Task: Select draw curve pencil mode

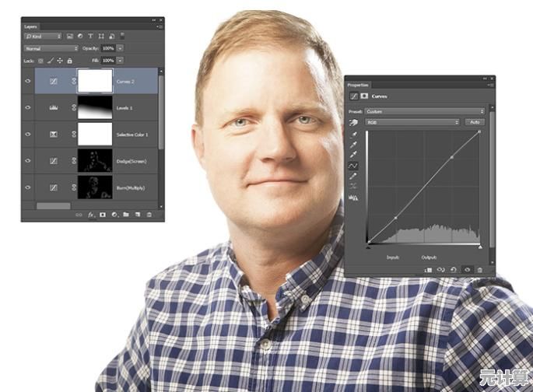Action: (353, 176)
